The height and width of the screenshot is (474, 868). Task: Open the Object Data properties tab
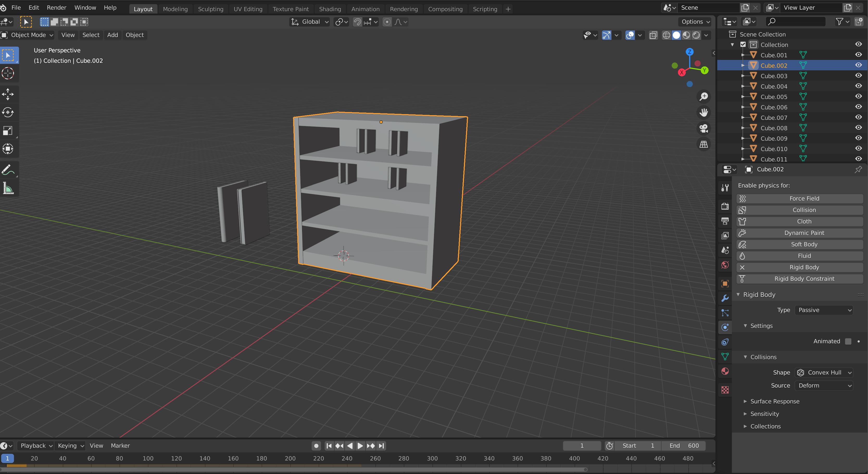pyautogui.click(x=725, y=357)
